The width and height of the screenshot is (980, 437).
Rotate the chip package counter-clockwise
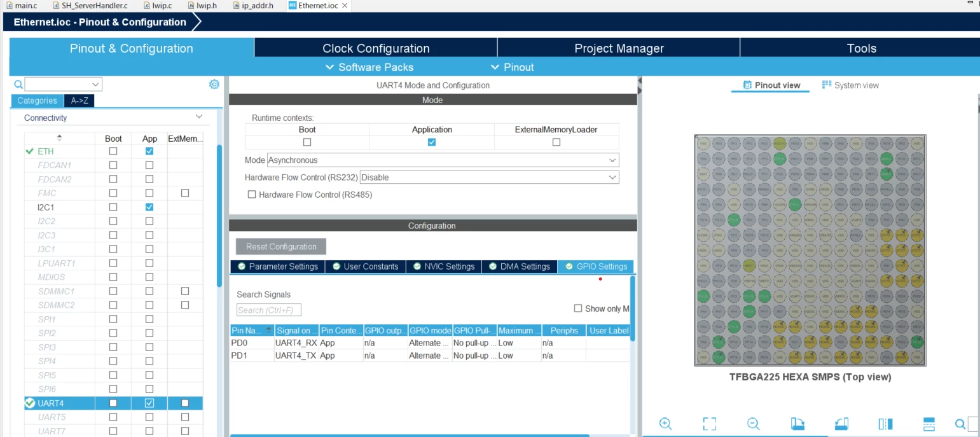tap(841, 424)
